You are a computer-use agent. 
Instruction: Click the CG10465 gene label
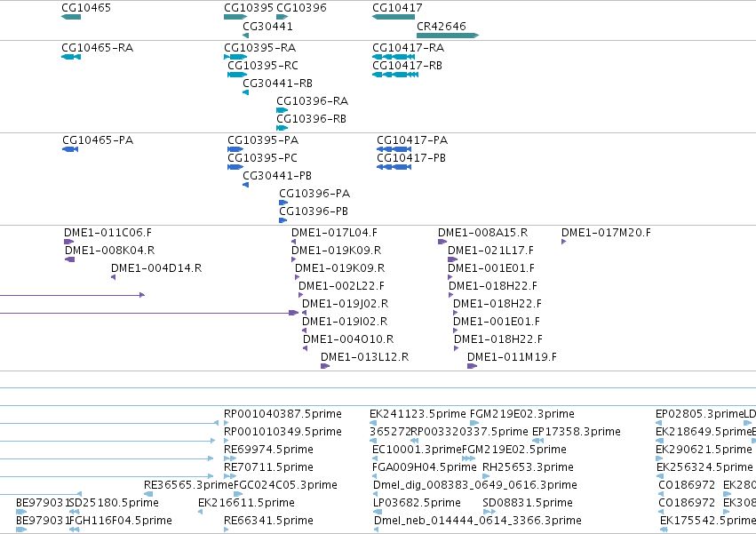click(86, 8)
